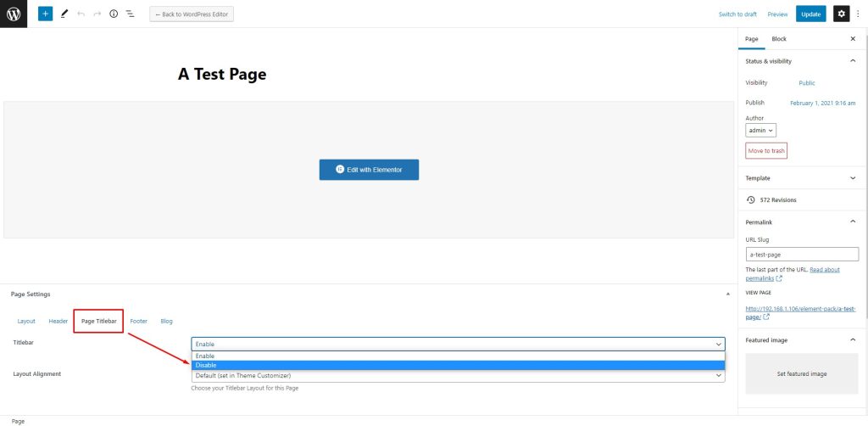This screenshot has width=868, height=426.
Task: Open the a-test-page view page URL
Action: point(800,313)
